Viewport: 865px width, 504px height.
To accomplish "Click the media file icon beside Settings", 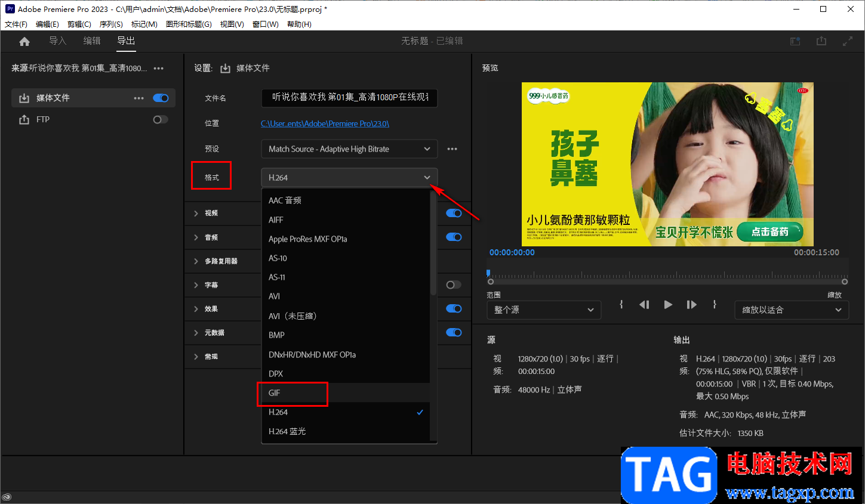I will tap(225, 68).
